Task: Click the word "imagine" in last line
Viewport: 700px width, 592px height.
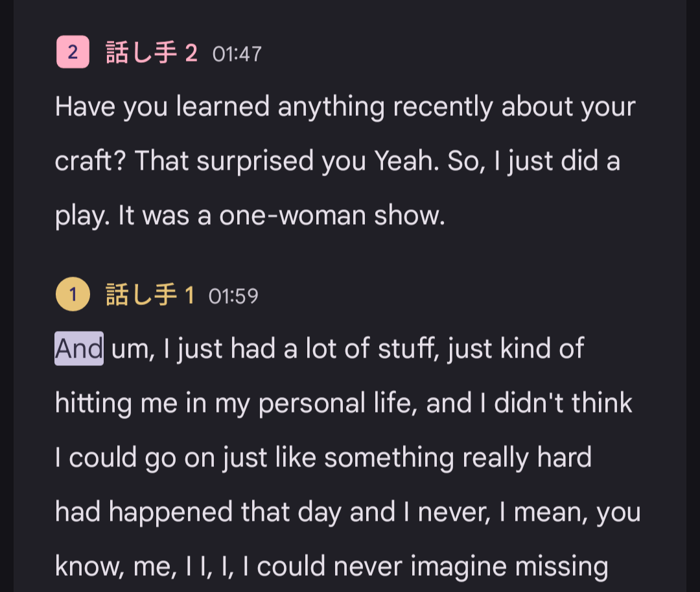Action: point(458,567)
